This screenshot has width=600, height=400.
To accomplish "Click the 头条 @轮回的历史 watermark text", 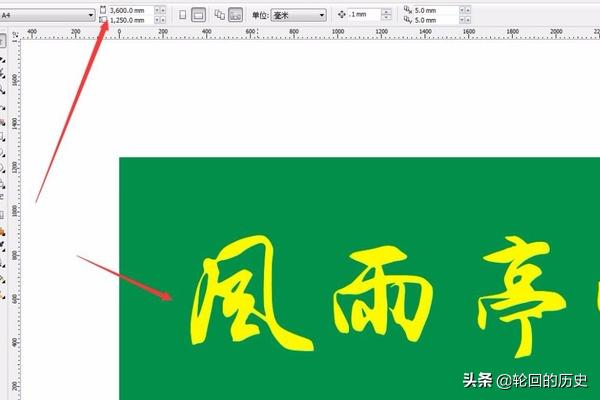I will click(x=524, y=380).
